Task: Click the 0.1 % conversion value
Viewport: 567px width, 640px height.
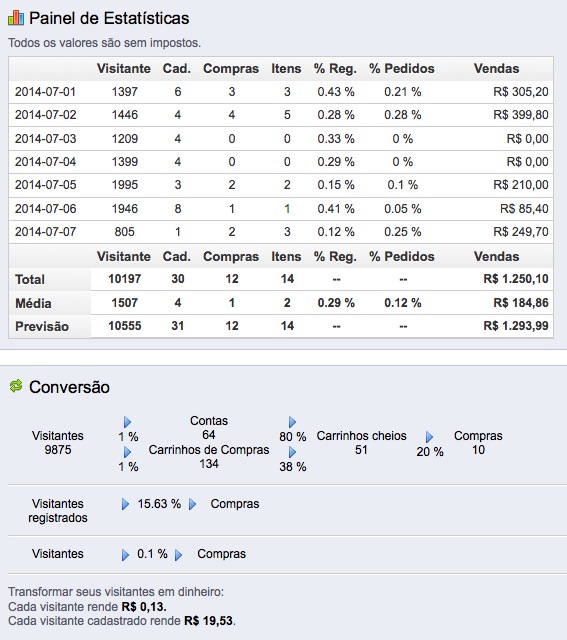Action: [152, 554]
